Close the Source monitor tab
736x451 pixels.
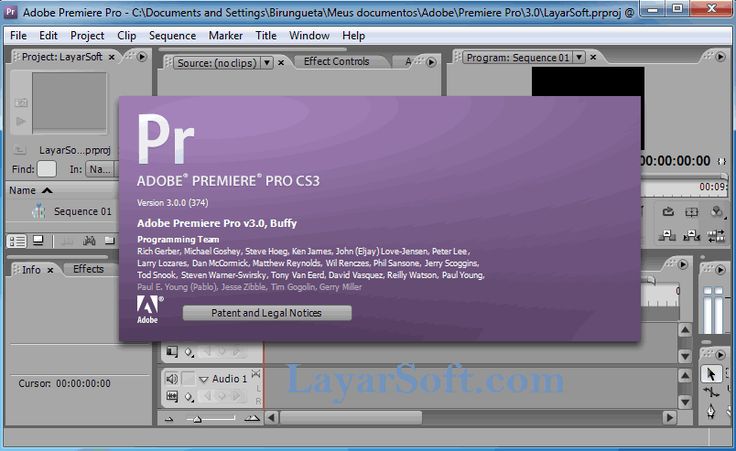tap(281, 62)
